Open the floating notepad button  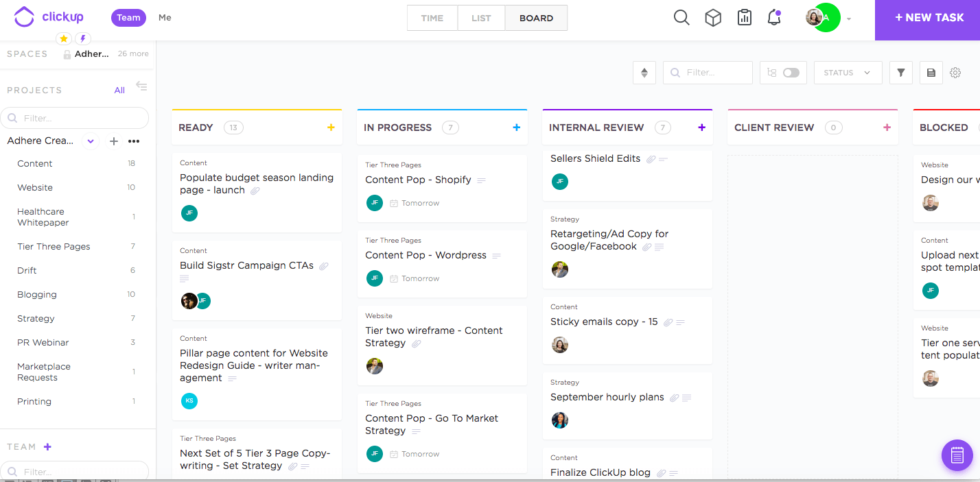click(x=957, y=455)
